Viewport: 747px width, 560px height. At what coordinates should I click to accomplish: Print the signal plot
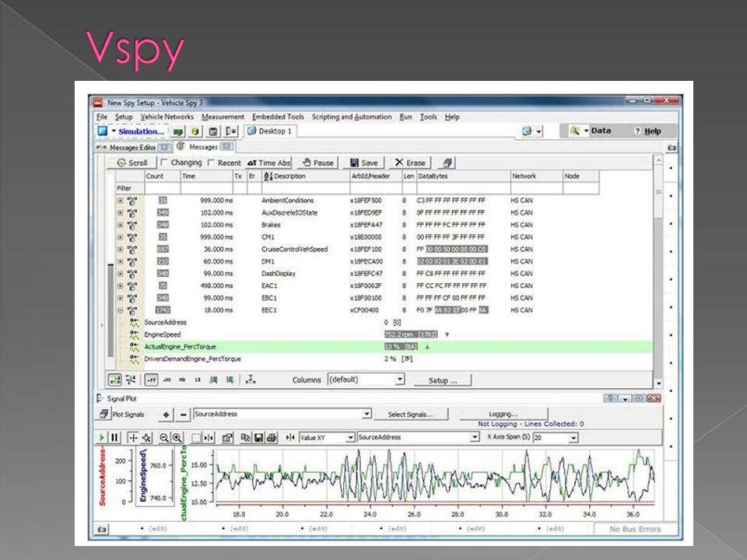click(x=272, y=438)
